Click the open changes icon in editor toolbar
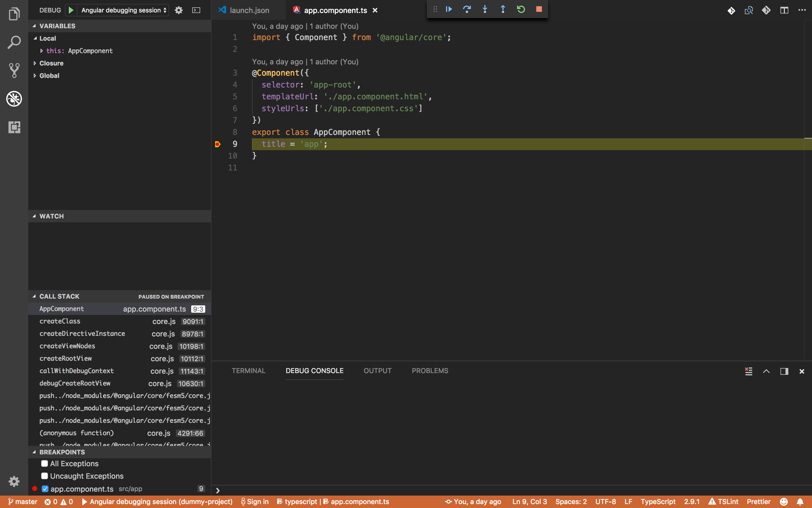The height and width of the screenshot is (508, 812). point(749,10)
